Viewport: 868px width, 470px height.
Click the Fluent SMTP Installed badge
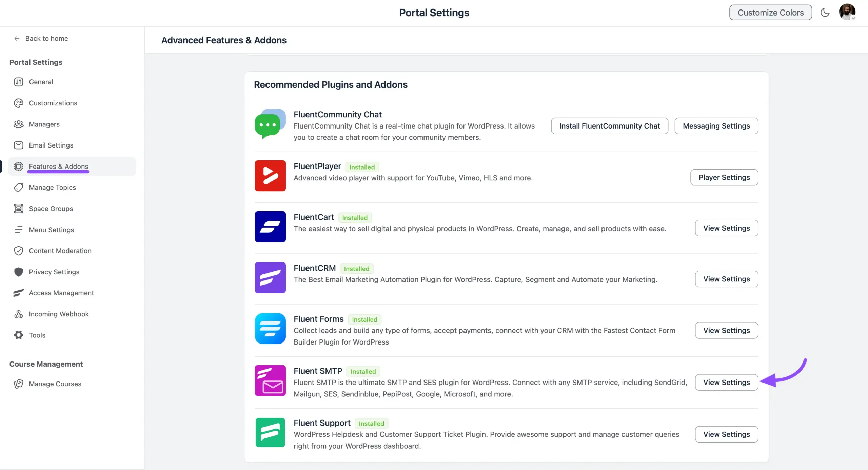363,372
